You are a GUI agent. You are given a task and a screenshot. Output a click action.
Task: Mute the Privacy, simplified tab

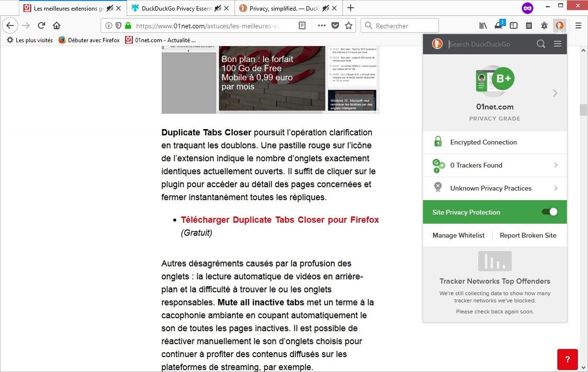326,8
